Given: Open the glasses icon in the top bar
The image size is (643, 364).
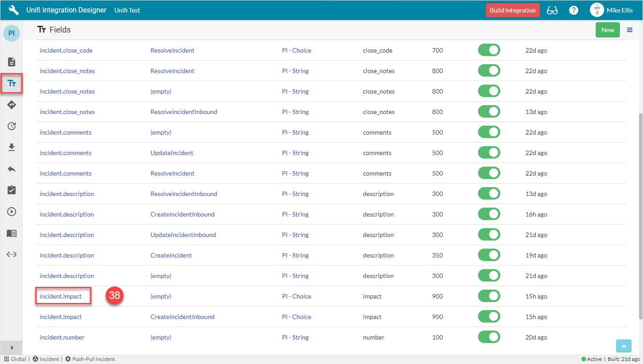Looking at the screenshot, I should click(x=552, y=10).
